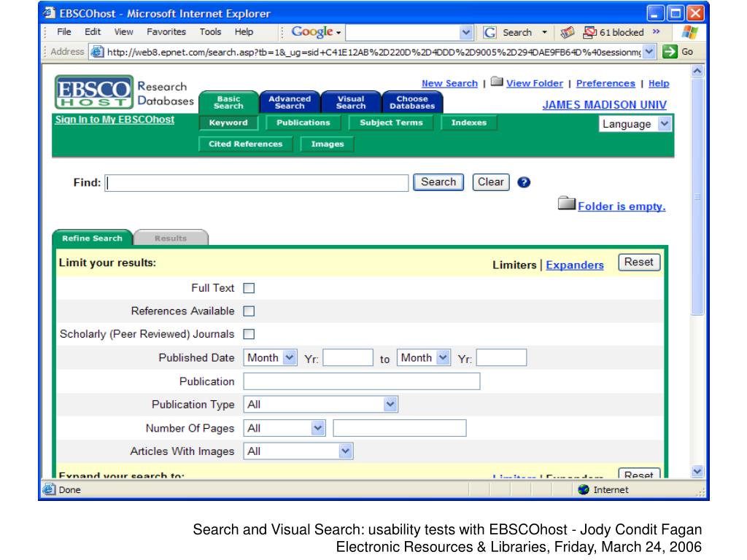Open the address bar history dropdown
747x560 pixels.
649,52
